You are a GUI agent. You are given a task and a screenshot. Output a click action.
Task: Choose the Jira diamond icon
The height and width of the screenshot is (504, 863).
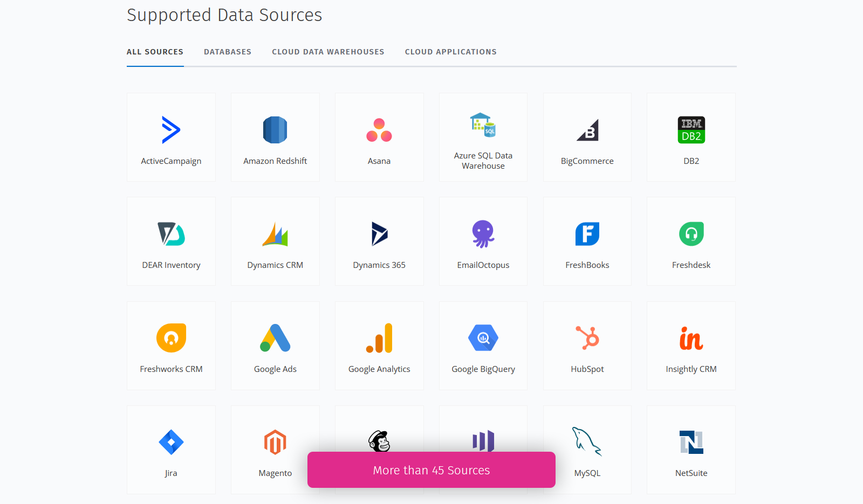click(171, 442)
